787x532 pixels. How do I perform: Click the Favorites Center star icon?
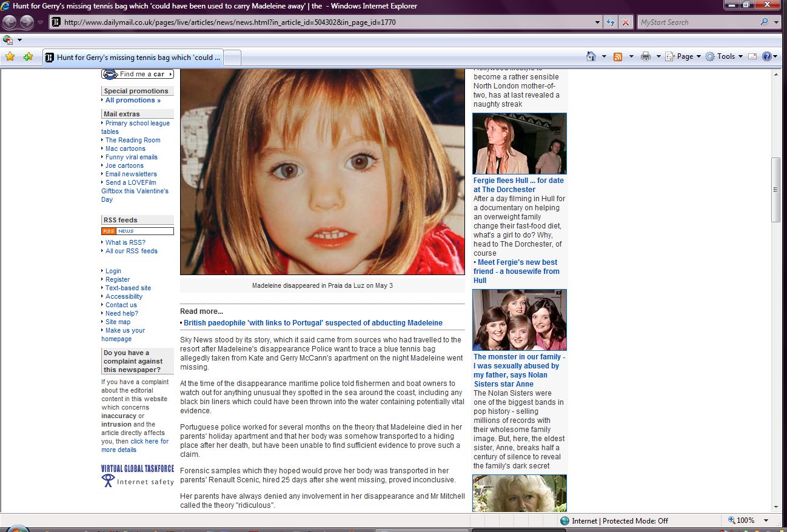click(10, 57)
